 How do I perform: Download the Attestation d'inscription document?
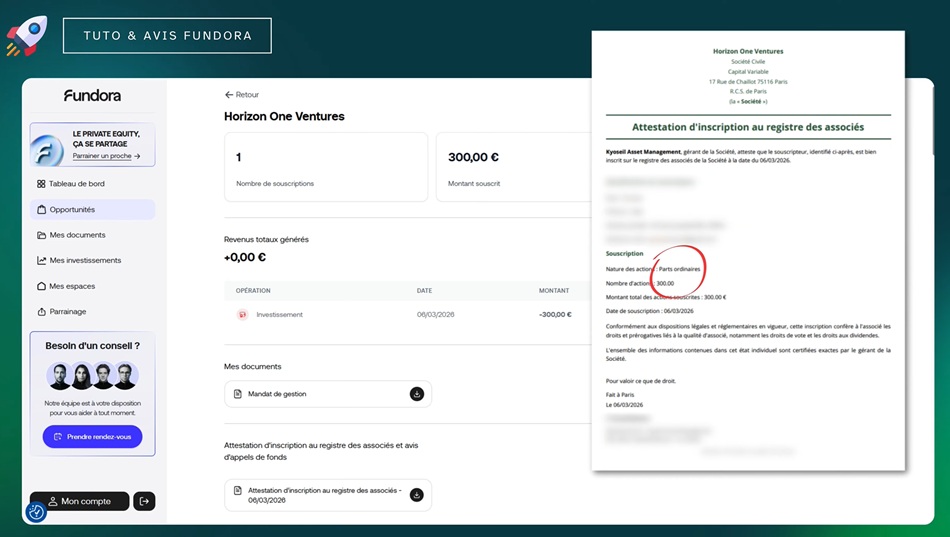coord(417,495)
